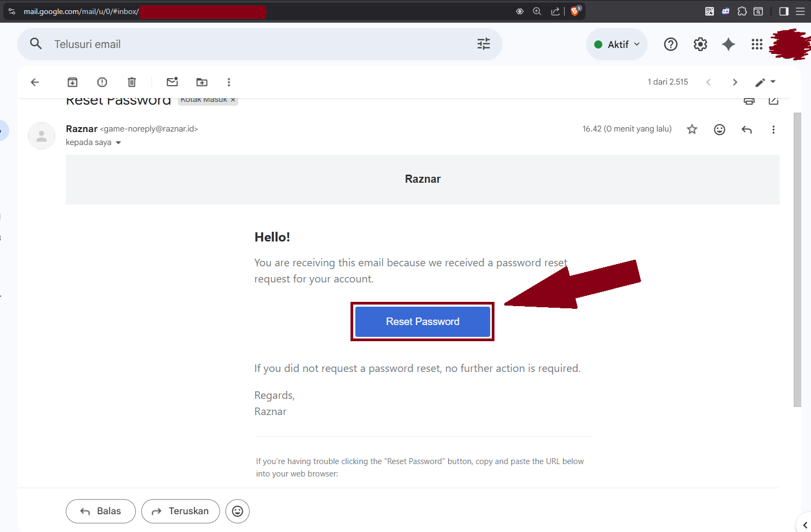
Task: Click the Telusuri email search field
Action: (259, 44)
